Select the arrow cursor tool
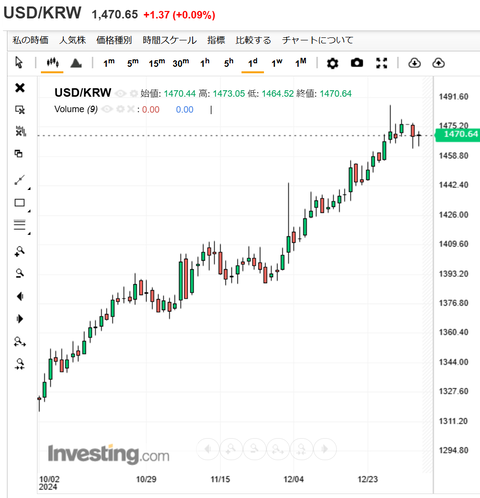This screenshot has height=498, width=480. pos(19,63)
